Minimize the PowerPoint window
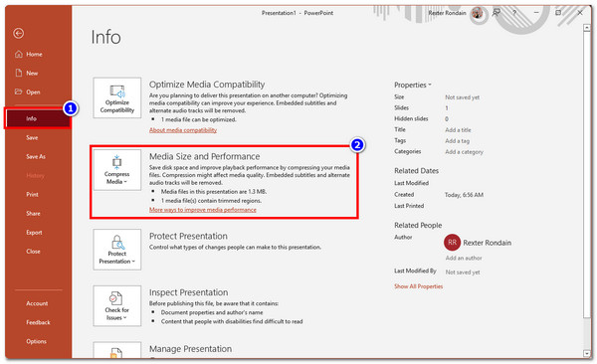This screenshot has width=597, height=364. (x=536, y=13)
